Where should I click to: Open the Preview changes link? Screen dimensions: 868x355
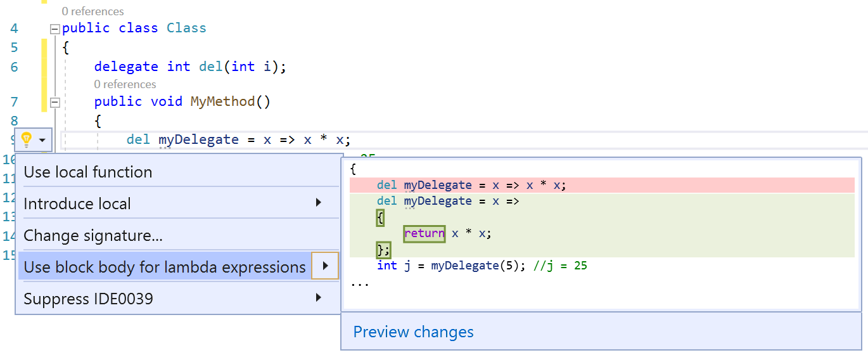click(413, 332)
